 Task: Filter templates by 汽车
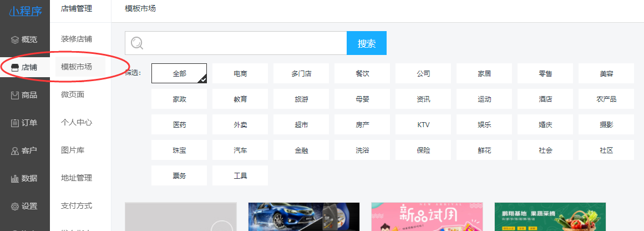(240, 150)
